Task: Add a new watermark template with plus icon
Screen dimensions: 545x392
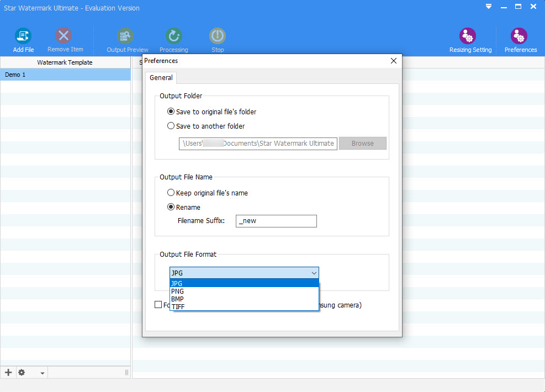Action: tap(8, 373)
